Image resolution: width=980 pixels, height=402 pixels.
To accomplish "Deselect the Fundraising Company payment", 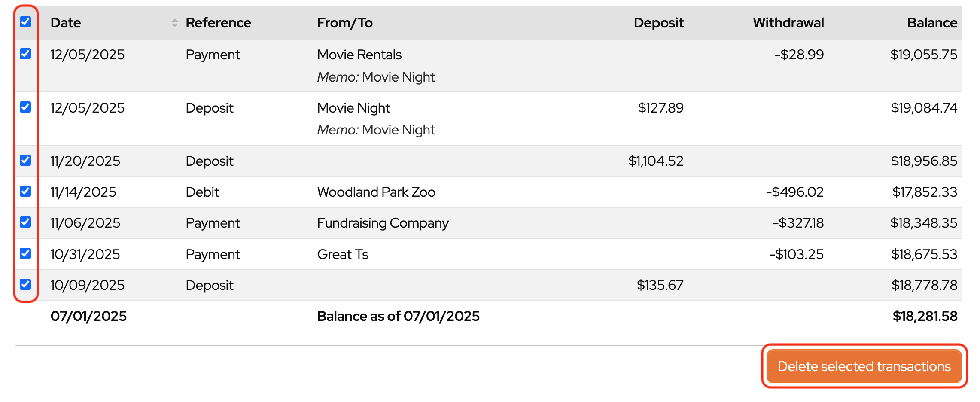I will point(25,222).
